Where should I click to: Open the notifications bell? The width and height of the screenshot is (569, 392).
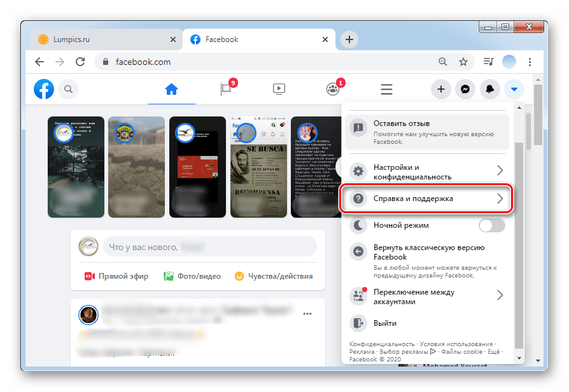[x=489, y=89]
